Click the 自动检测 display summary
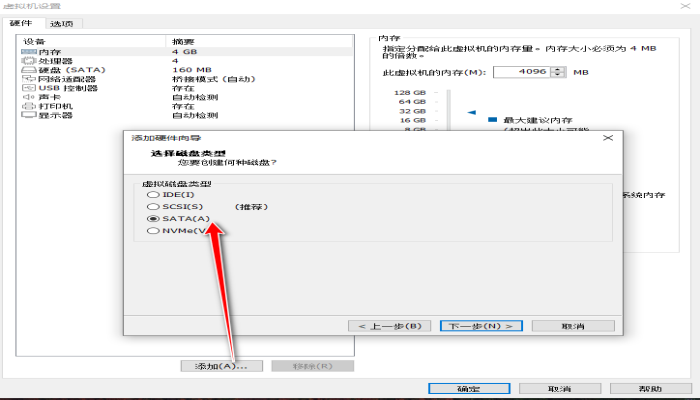700x400 pixels. point(195,115)
